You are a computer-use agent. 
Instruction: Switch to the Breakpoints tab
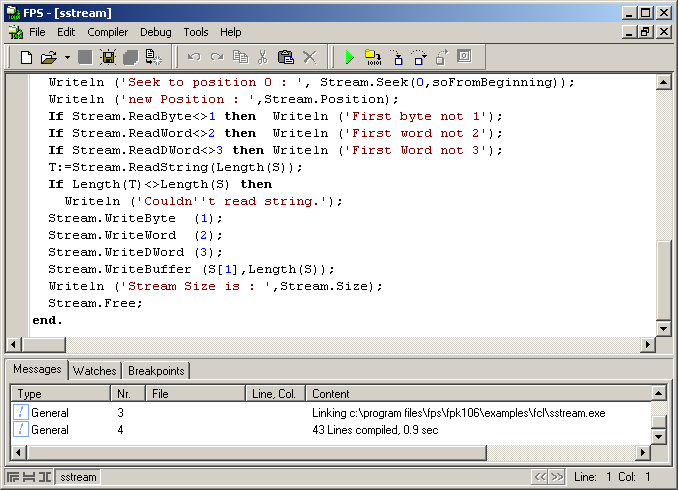point(156,371)
